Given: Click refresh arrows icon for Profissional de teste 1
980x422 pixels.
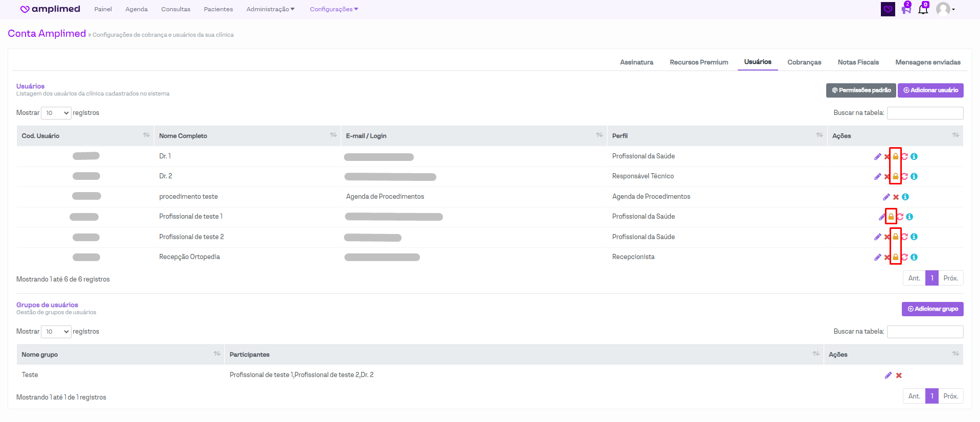Looking at the screenshot, I should pos(900,217).
